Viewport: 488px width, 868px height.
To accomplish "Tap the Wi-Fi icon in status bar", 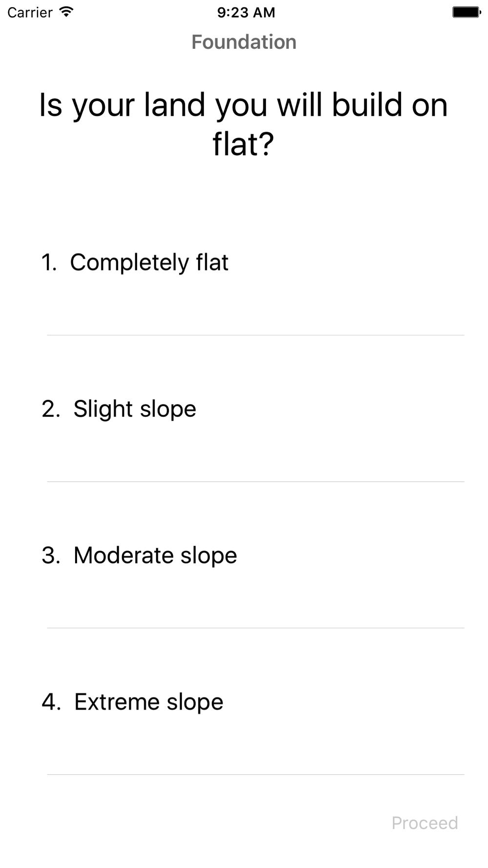I will (66, 12).
